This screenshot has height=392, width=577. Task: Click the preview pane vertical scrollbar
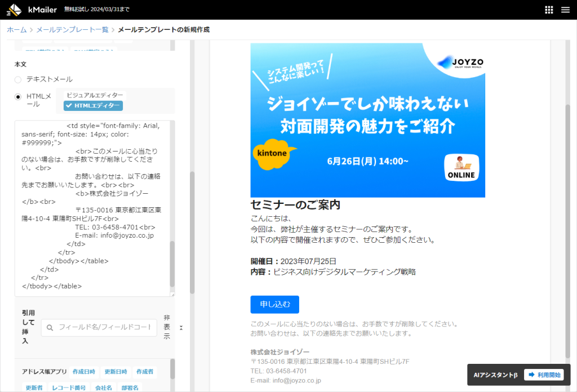tap(567, 231)
